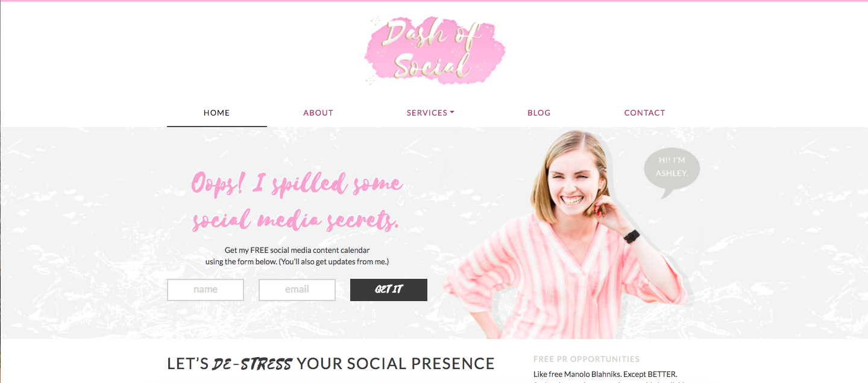Focus the name input field
This screenshot has height=383, width=868.
pyautogui.click(x=206, y=290)
